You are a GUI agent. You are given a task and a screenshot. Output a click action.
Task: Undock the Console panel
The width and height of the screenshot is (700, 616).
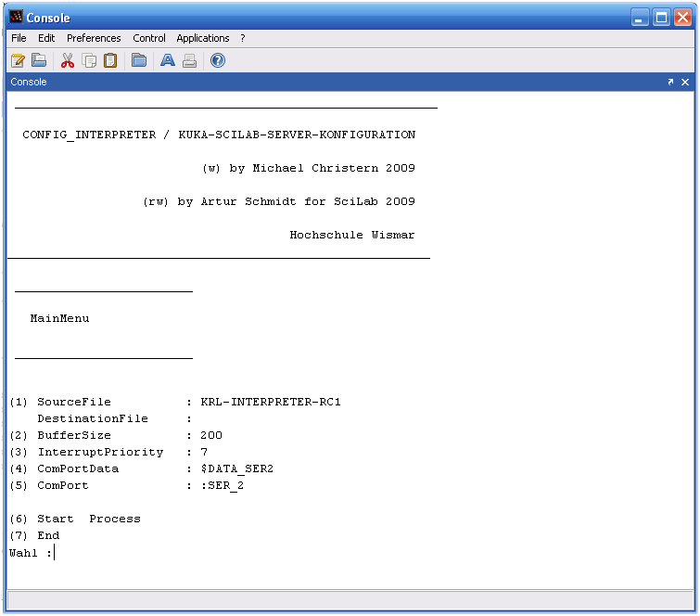[x=670, y=83]
